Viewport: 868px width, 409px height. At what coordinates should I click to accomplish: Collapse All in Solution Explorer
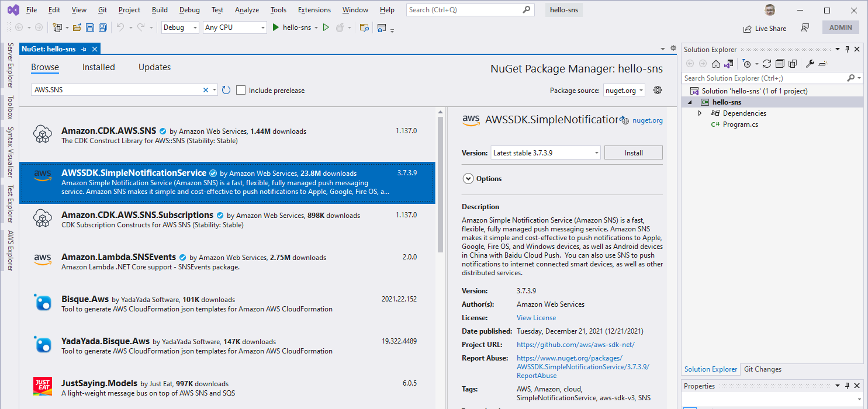pyautogui.click(x=779, y=64)
